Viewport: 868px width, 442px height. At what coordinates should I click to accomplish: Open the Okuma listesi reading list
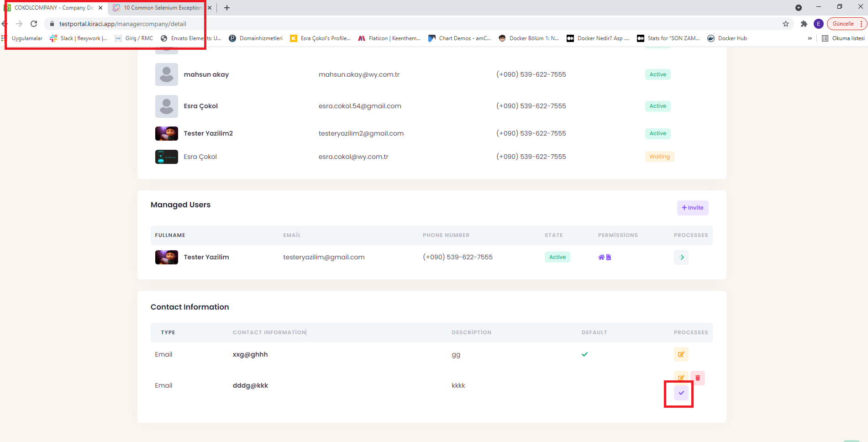843,38
